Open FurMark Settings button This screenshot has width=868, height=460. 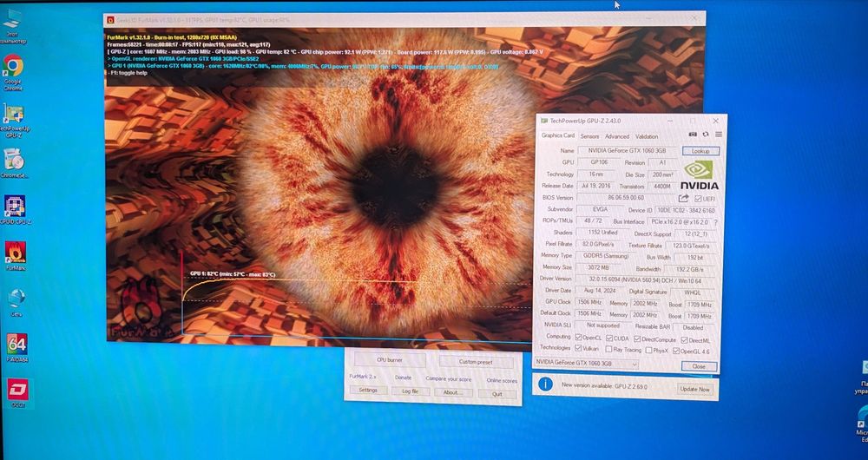click(x=368, y=391)
